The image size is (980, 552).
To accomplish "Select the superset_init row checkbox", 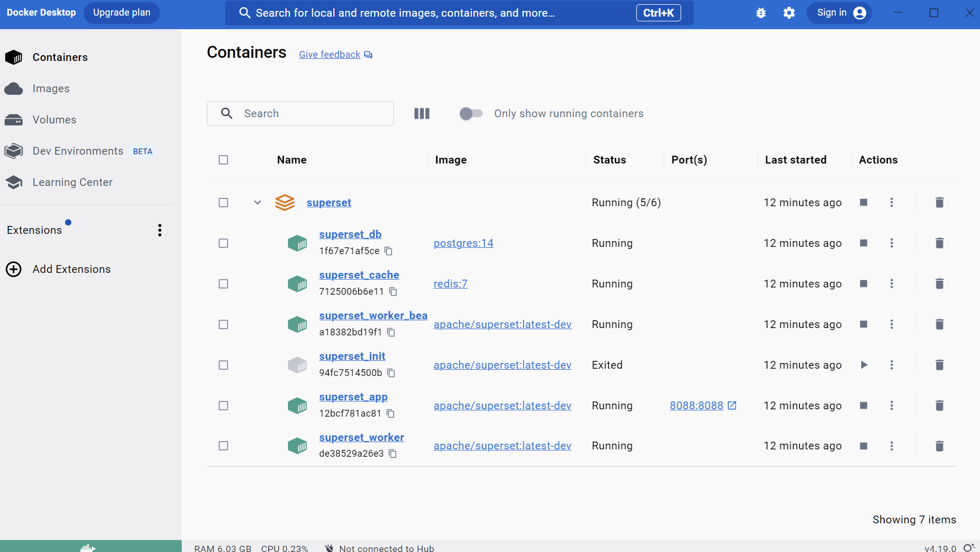I will click(x=223, y=365).
